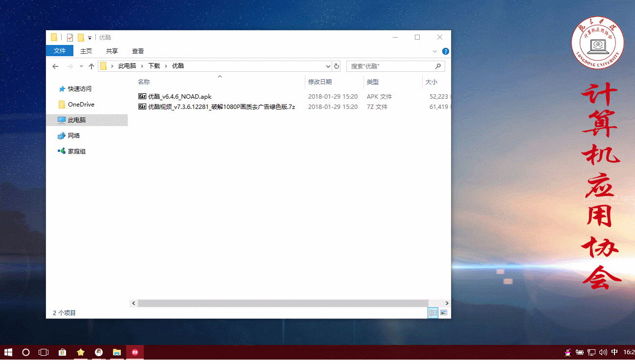This screenshot has height=364, width=635.
Task: Click the QQ penguin tray icon
Action: pos(568,352)
